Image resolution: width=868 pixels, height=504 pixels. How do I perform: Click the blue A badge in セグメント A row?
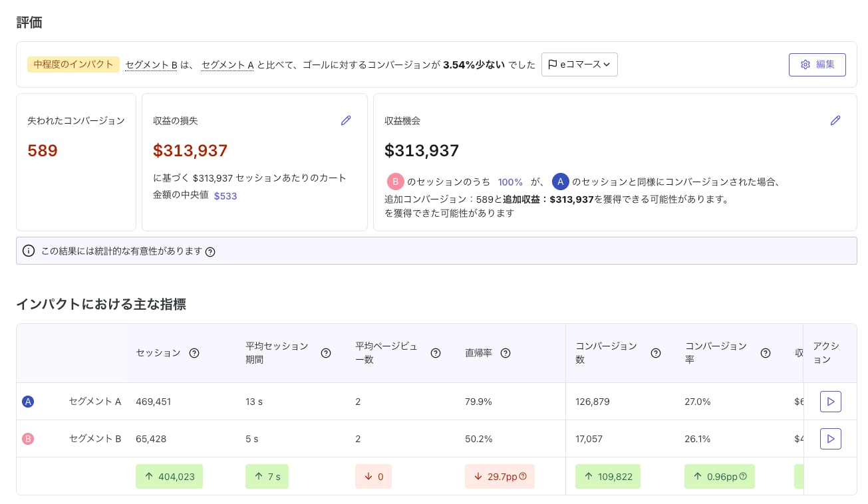(x=28, y=402)
